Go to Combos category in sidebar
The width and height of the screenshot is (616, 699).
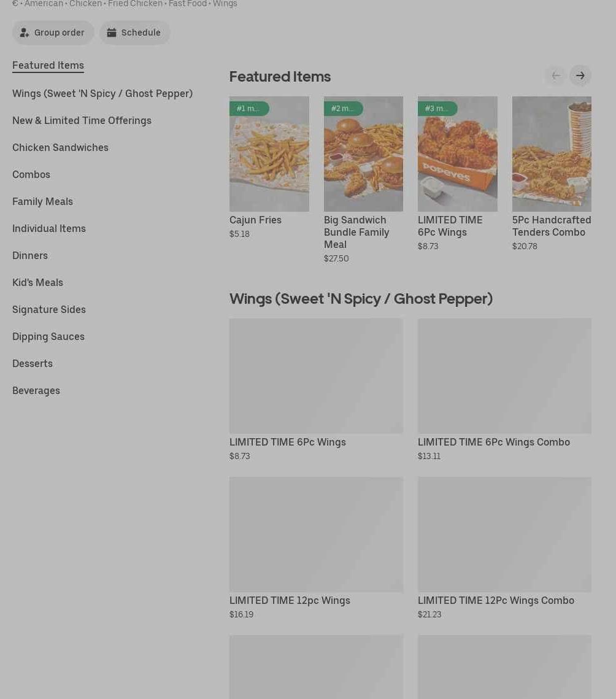click(31, 174)
